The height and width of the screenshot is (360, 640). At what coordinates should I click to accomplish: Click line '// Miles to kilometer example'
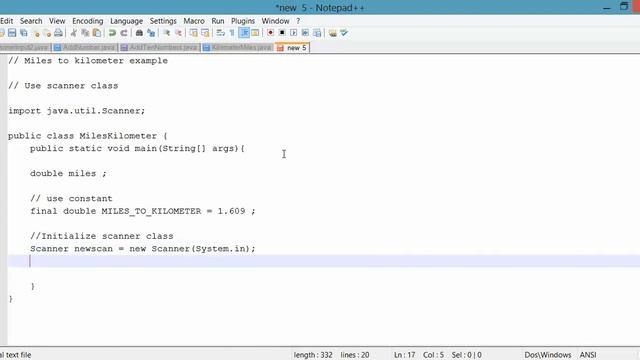coord(88,61)
